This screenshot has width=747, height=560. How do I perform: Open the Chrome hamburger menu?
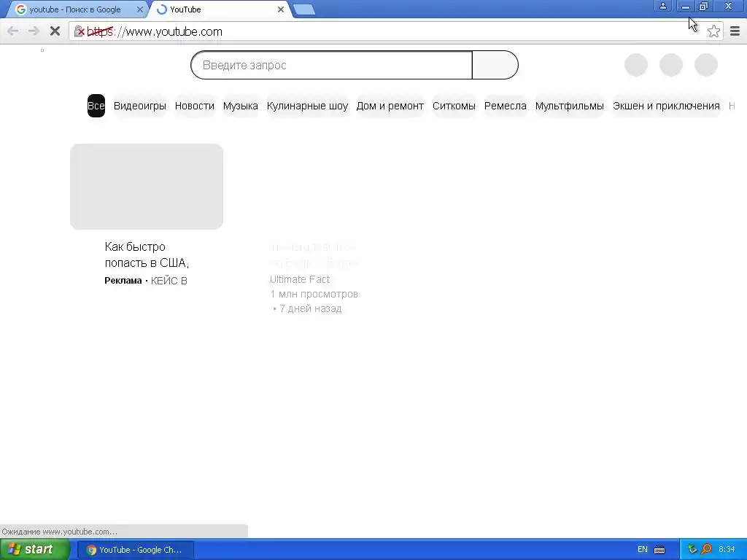point(735,31)
